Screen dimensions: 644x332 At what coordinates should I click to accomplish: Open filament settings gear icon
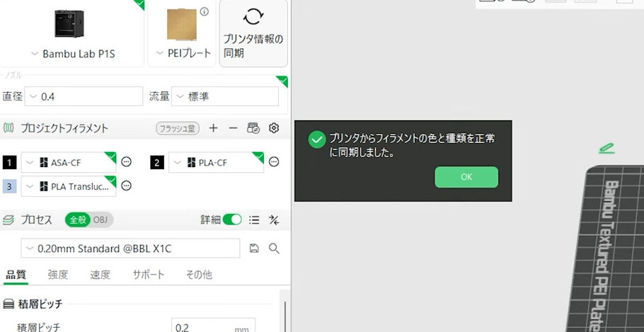[x=274, y=128]
